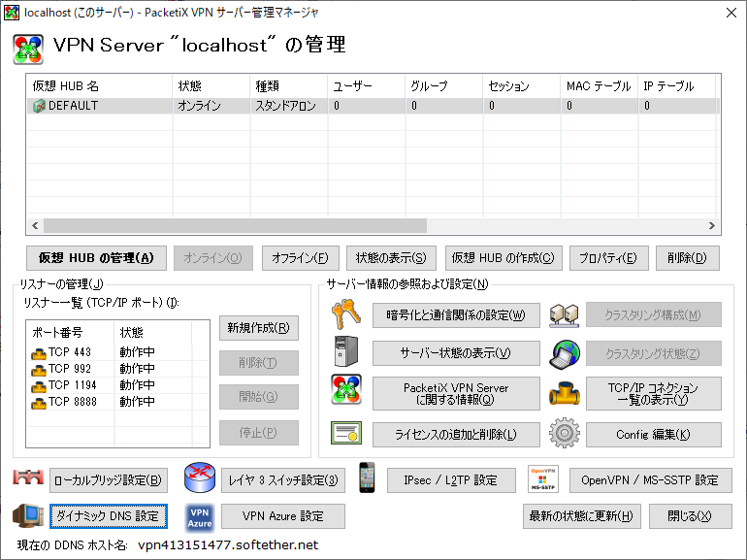Open プロパティ(E) for the hub

pyautogui.click(x=608, y=258)
